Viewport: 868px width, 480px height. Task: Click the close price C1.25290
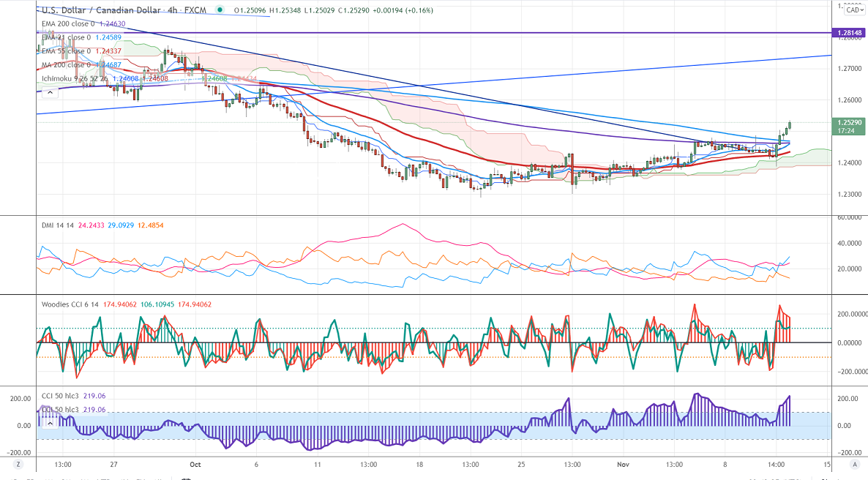pos(354,10)
